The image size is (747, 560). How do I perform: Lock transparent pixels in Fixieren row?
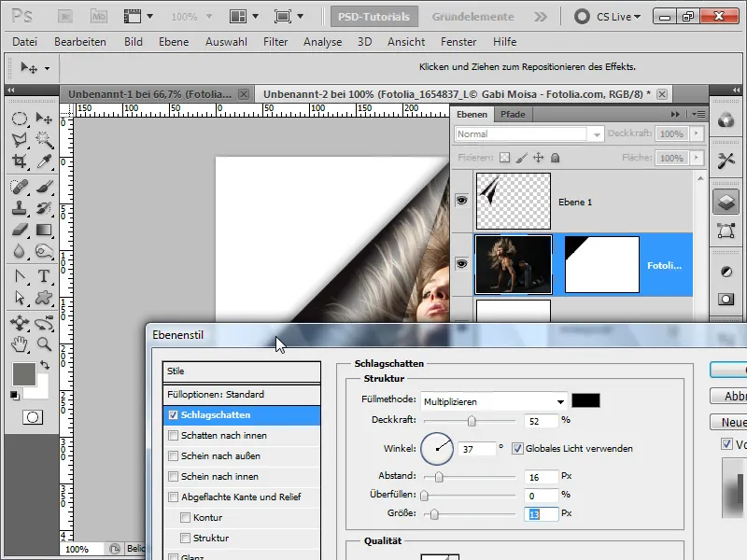[504, 158]
